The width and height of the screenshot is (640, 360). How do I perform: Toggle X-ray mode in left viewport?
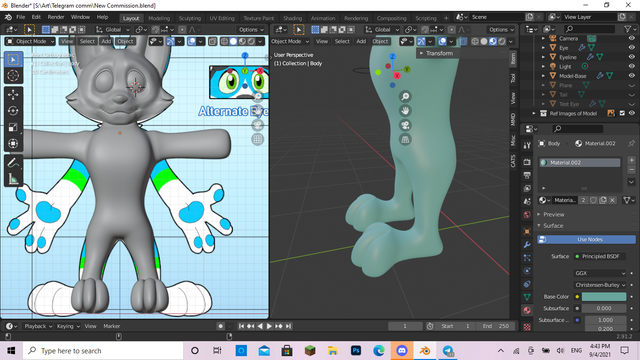coord(213,41)
